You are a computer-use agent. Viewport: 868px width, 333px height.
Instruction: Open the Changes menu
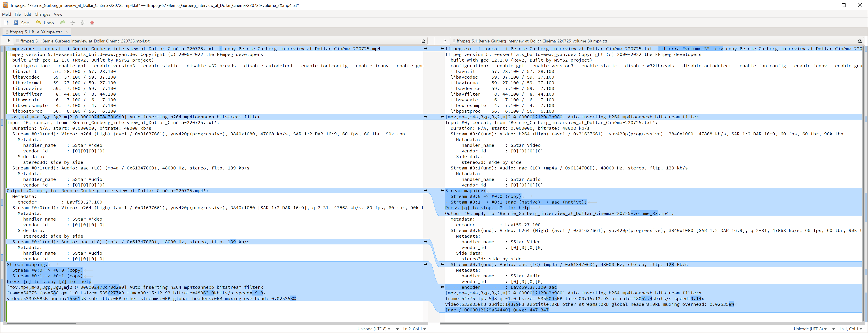(42, 14)
